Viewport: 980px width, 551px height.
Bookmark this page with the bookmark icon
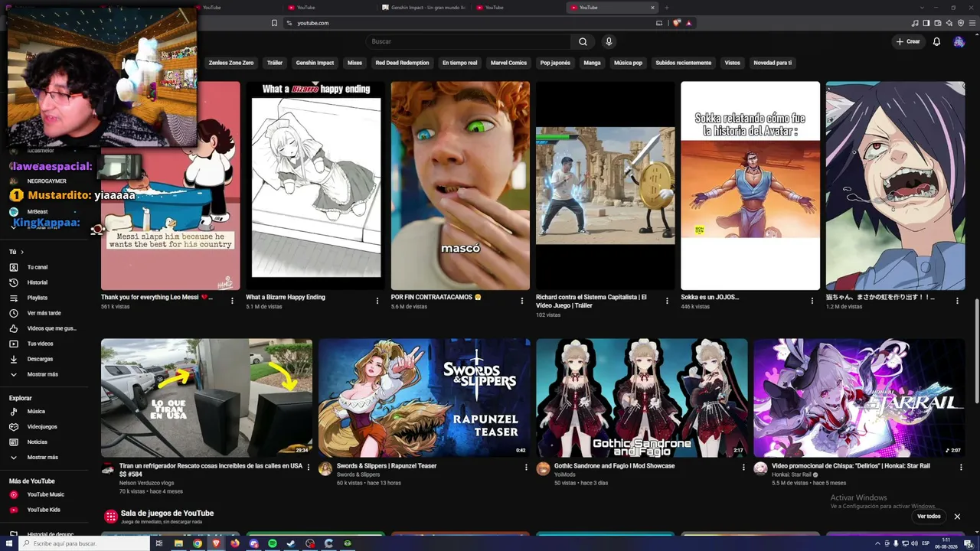point(274,23)
